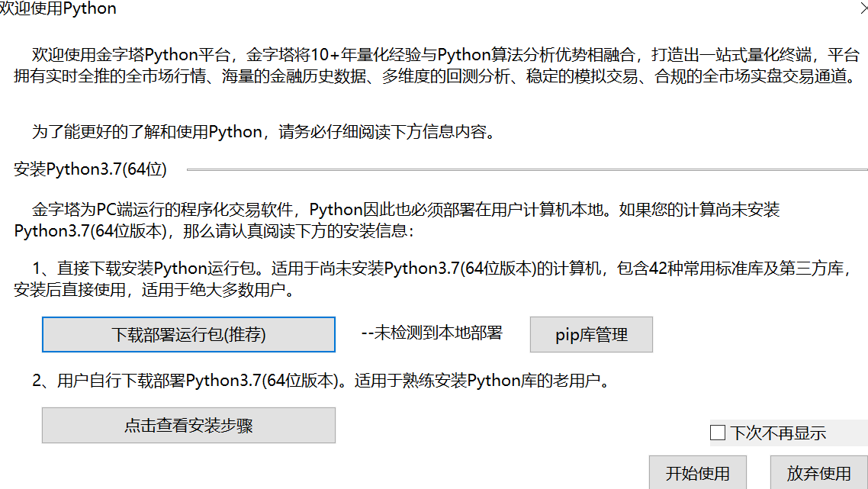Start with the 开始使用 button
Screen dimensions: 868x489
(697, 472)
